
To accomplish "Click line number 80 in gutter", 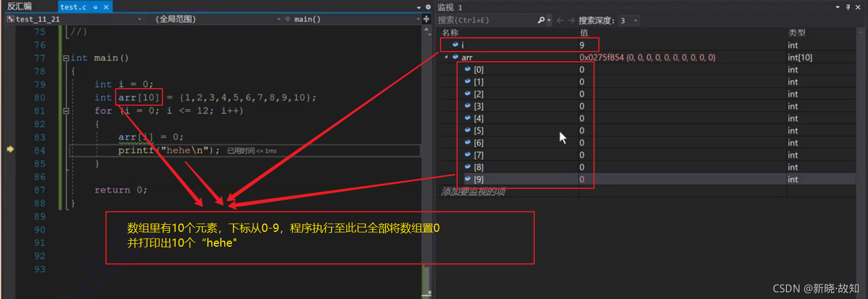I will click(x=40, y=97).
